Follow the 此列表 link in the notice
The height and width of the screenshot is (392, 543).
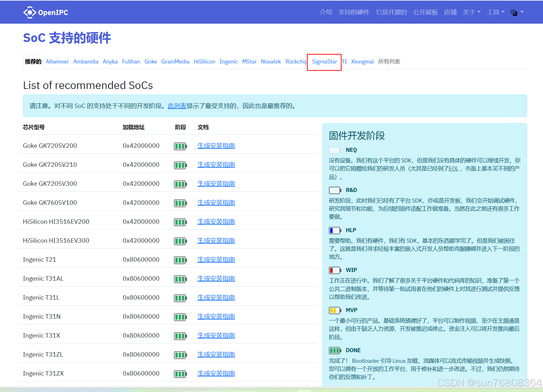coord(177,106)
